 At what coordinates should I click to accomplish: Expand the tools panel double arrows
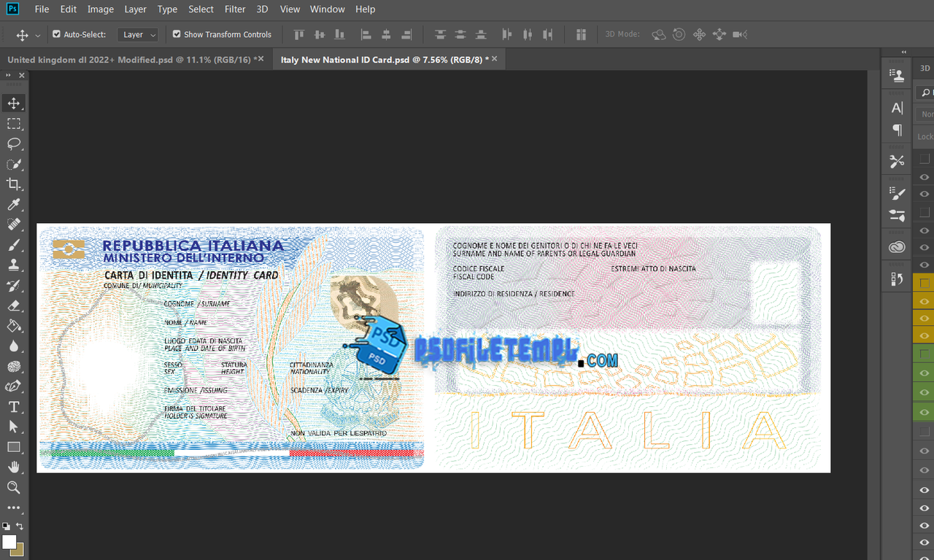coord(8,75)
